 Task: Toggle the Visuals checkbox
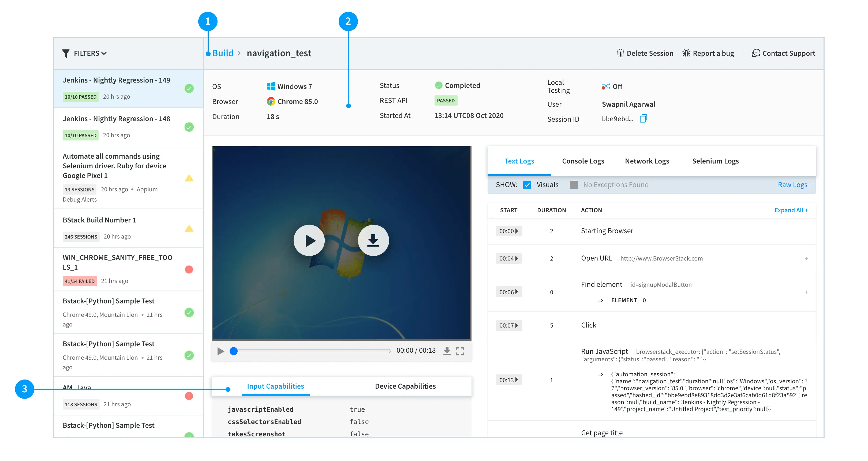tap(527, 185)
